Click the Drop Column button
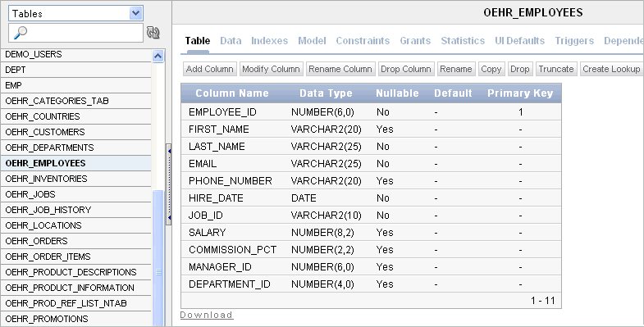 coord(406,69)
